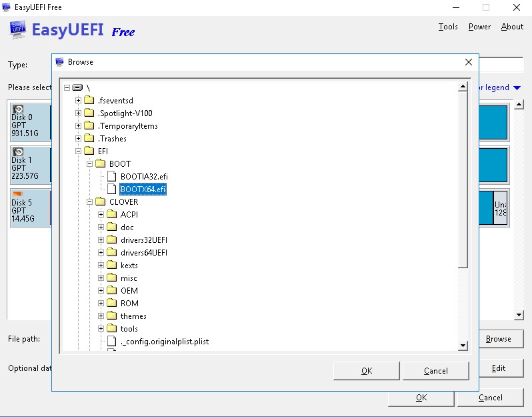
Task: Select the ROM folder label
Action: [x=129, y=303]
